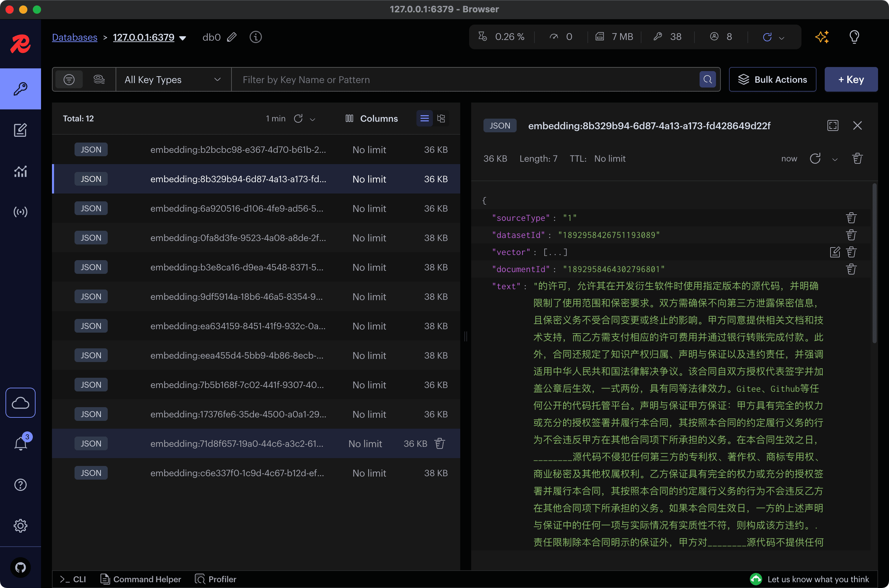Click the JSON value panel scrollbar
Image resolution: width=889 pixels, height=588 pixels.
tap(874, 263)
